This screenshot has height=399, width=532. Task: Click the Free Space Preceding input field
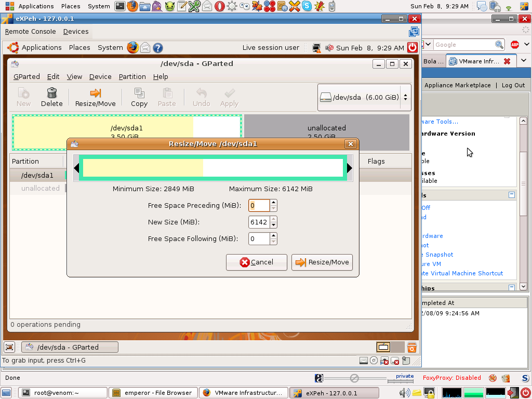[x=259, y=206]
